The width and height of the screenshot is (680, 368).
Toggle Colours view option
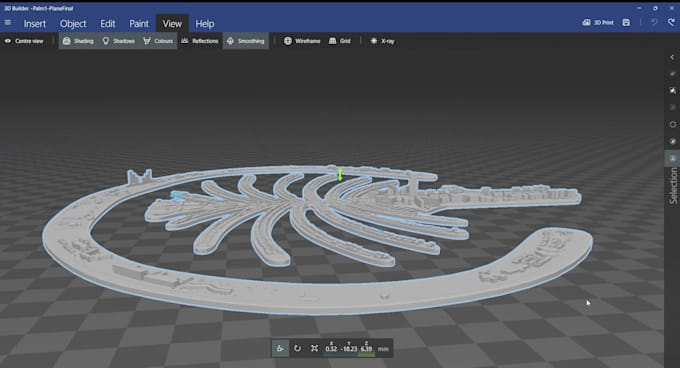click(158, 41)
